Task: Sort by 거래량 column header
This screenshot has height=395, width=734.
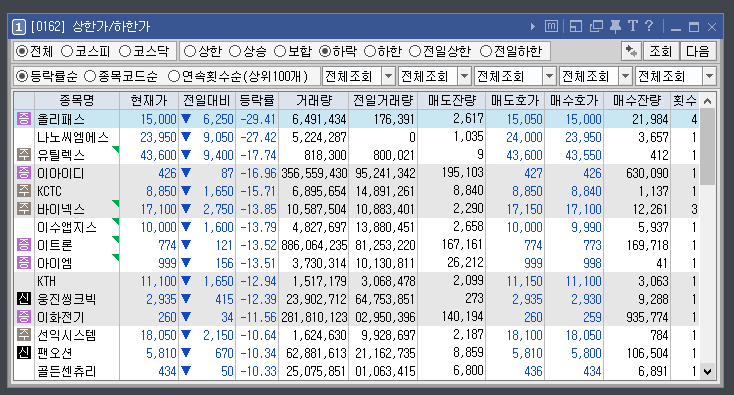Action: coord(314,100)
